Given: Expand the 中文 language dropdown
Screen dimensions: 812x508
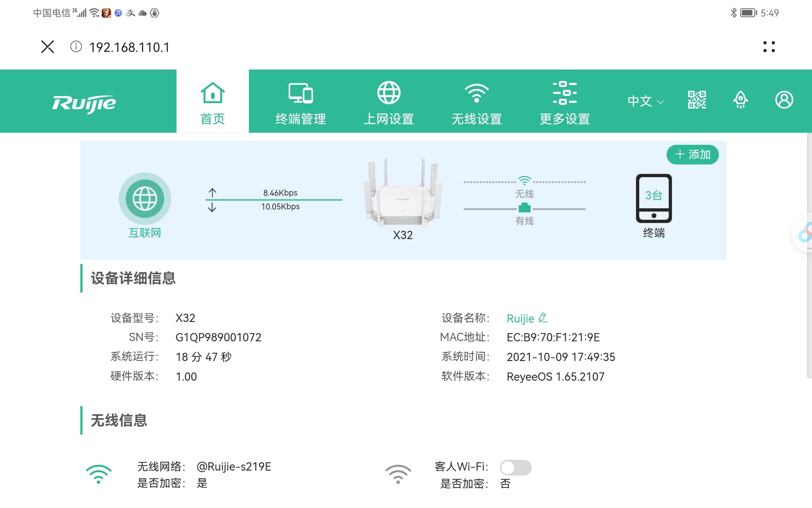Looking at the screenshot, I should click(x=645, y=101).
